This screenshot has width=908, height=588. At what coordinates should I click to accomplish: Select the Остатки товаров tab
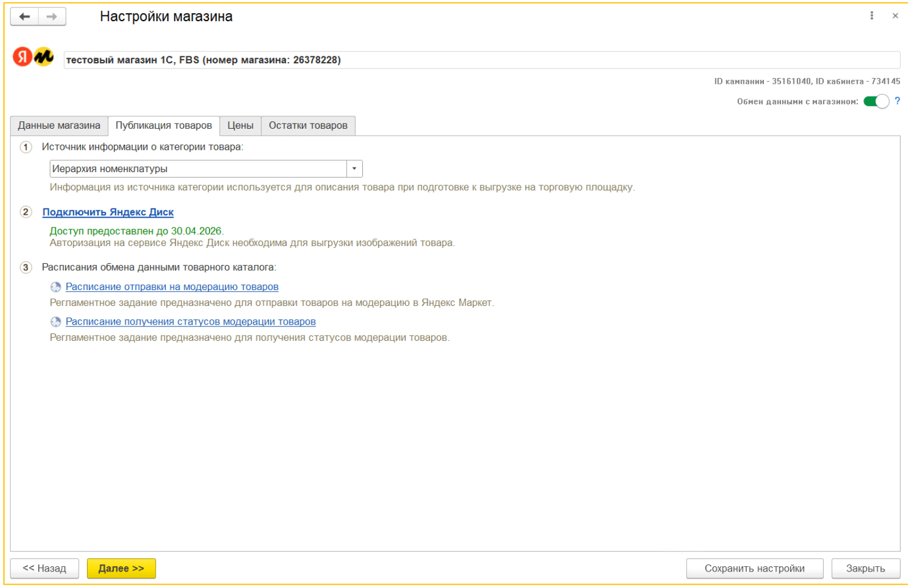(x=308, y=125)
